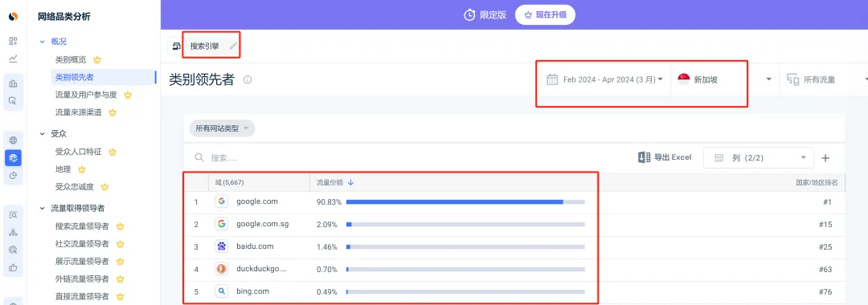This screenshot has height=305, width=868.
Task: Select the globe icon in left sidebar
Action: coord(14,140)
